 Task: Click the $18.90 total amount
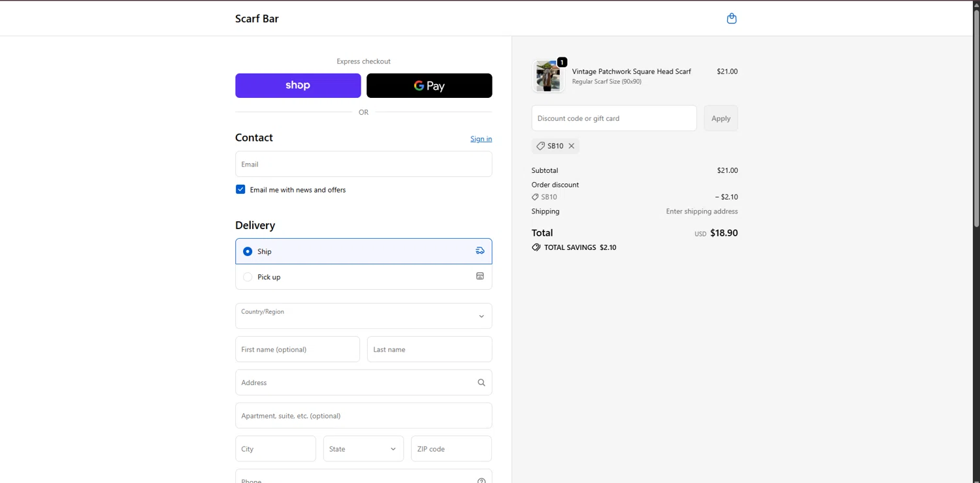pyautogui.click(x=724, y=233)
